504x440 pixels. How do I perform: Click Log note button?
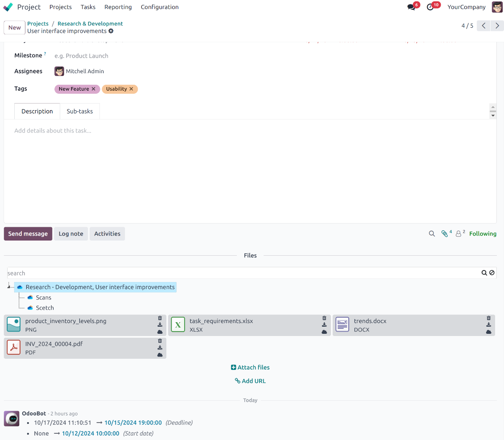(71, 234)
